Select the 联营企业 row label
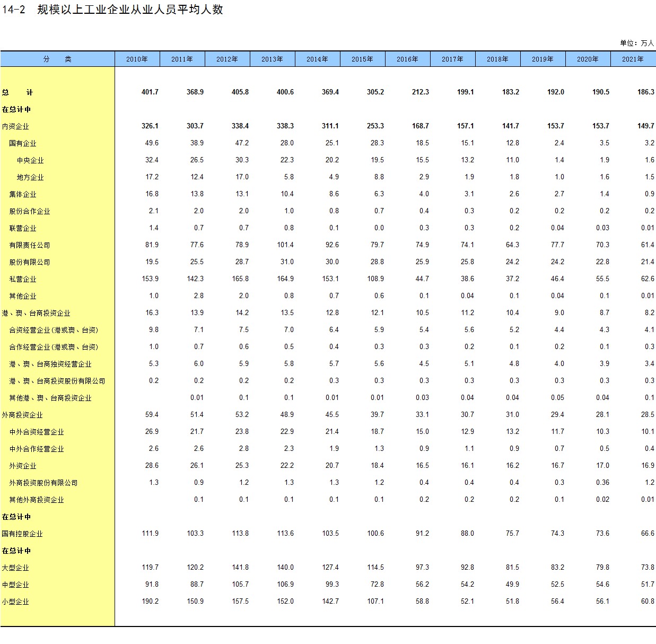 23,228
